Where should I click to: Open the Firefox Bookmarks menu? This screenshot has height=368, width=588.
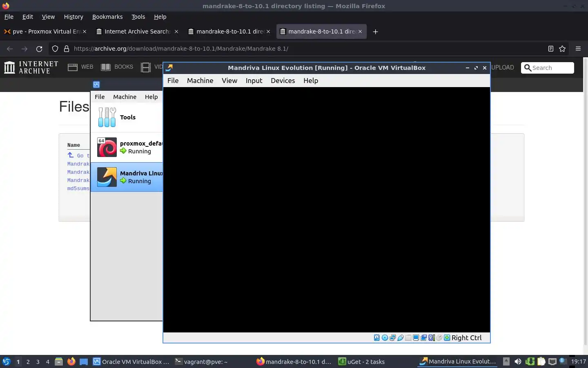[107, 17]
